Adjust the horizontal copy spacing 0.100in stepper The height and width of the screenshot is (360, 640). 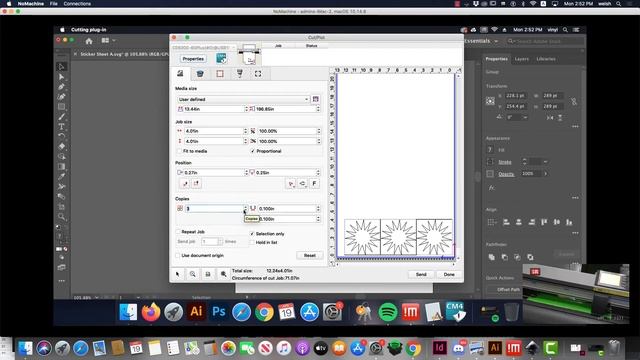318,209
